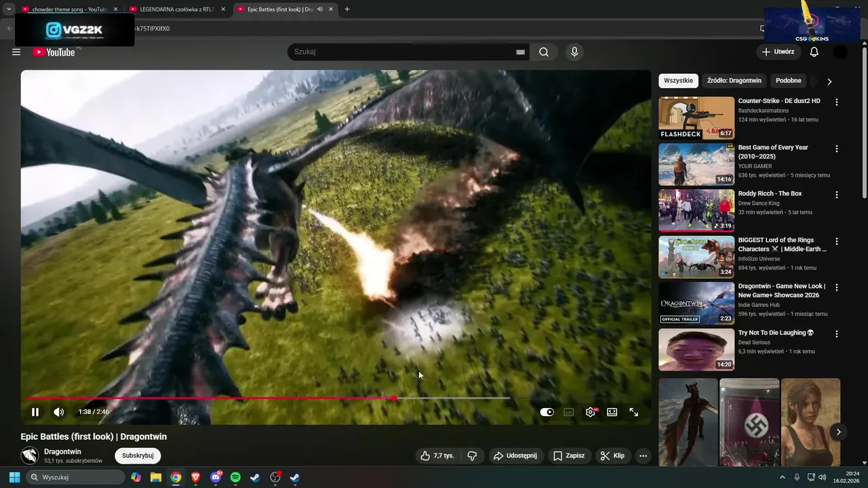Open the account avatar menu
This screenshot has width=868, height=488.
(x=840, y=52)
